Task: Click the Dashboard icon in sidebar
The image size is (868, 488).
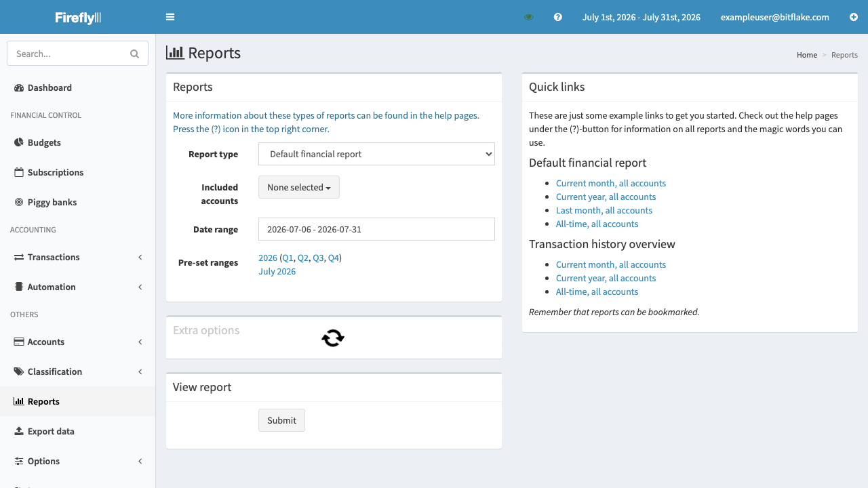Action: pos(19,87)
